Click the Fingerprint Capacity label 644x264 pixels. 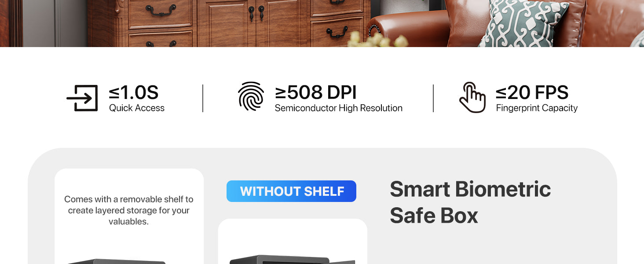[x=537, y=108]
